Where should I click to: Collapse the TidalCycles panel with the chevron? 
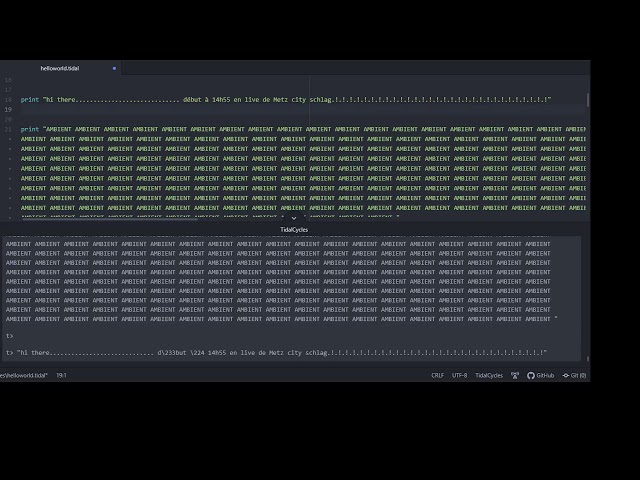[x=294, y=218]
